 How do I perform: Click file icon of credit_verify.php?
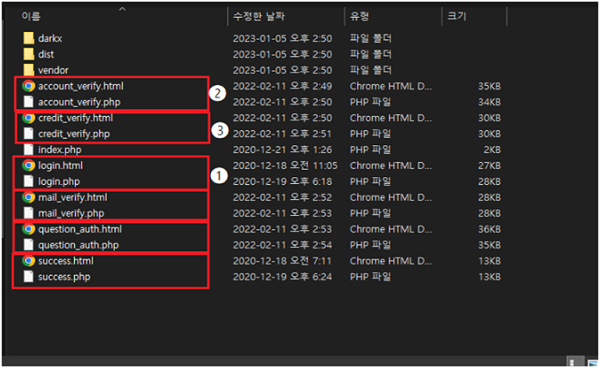[28, 134]
